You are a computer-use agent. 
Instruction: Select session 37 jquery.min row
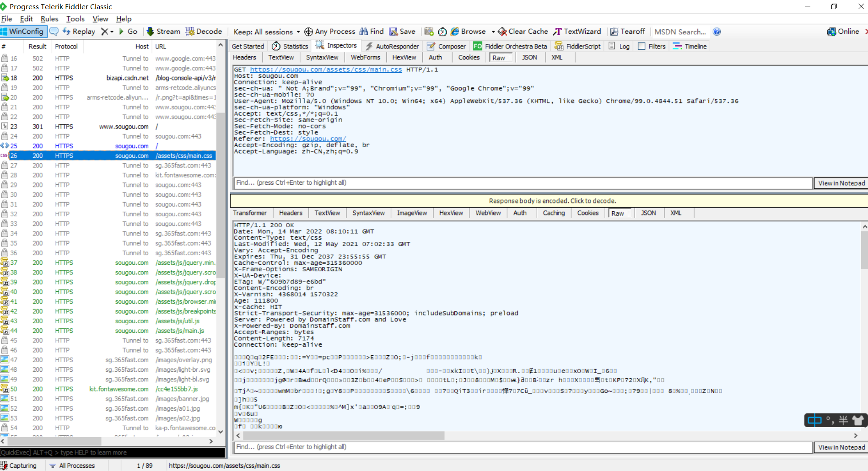108,263
